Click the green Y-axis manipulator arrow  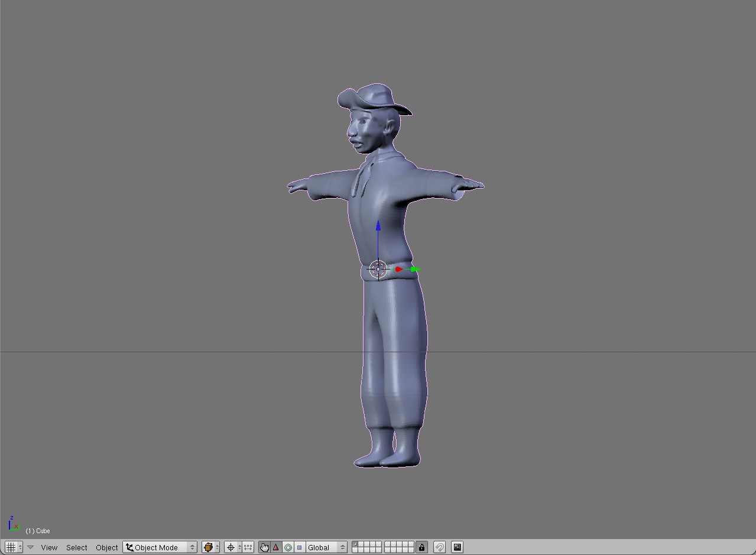click(416, 270)
